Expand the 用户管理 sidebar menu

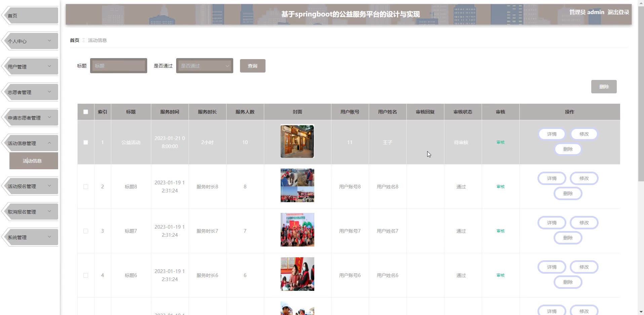(30, 67)
